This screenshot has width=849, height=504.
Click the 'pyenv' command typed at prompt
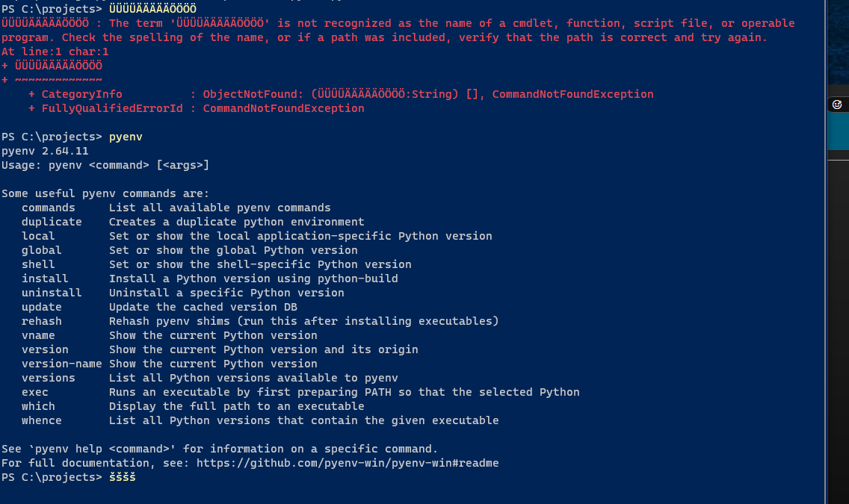pos(126,137)
